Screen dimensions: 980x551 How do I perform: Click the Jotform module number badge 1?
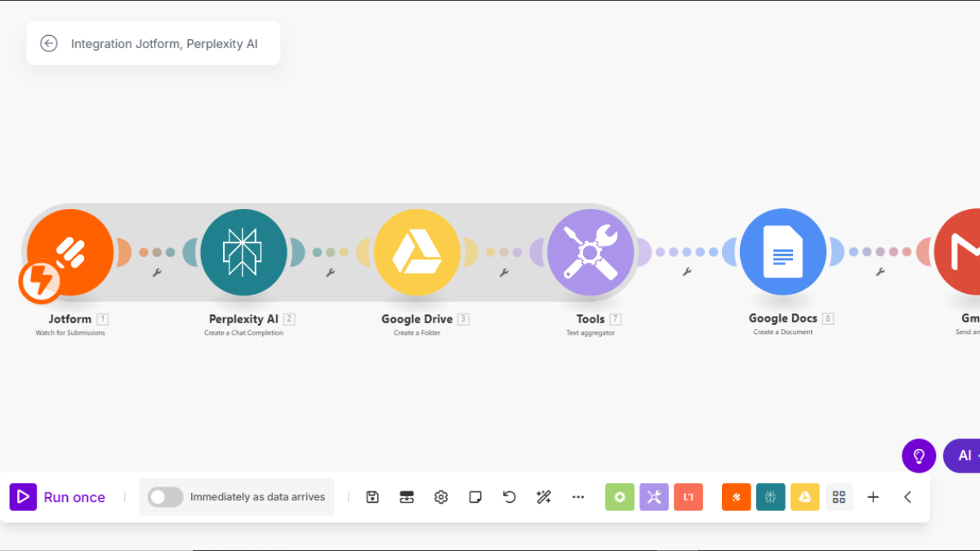[103, 319]
